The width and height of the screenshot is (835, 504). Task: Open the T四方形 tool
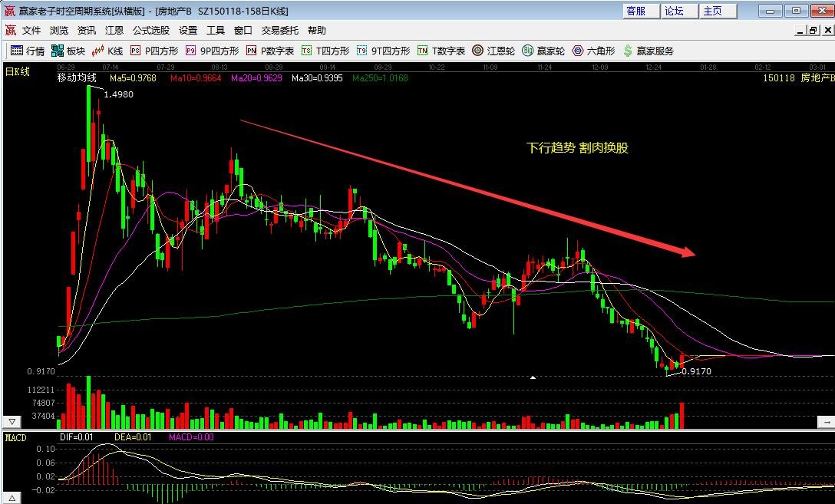click(x=325, y=51)
